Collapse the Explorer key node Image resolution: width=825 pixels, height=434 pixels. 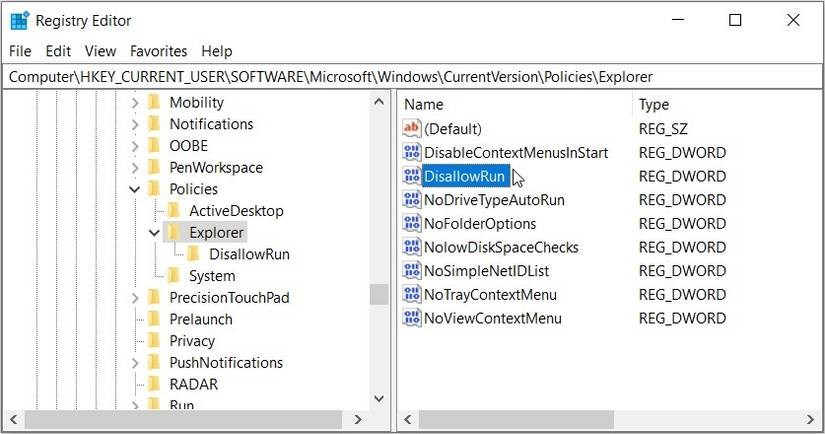tap(154, 232)
